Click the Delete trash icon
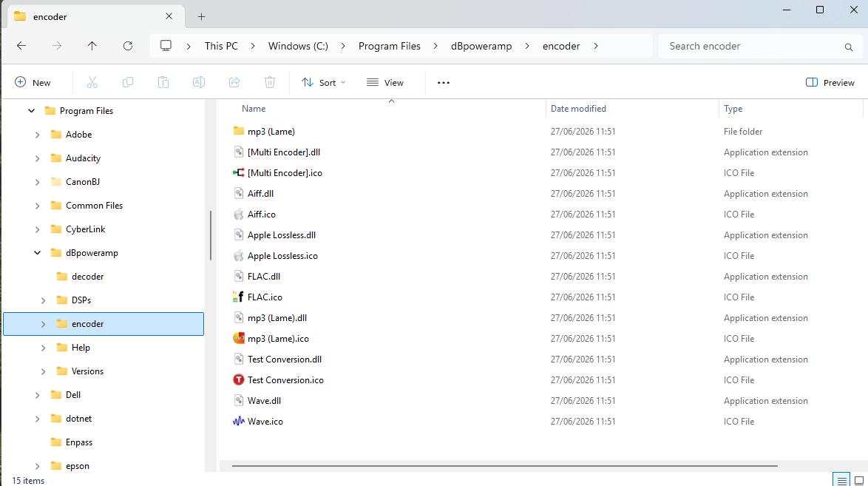The height and width of the screenshot is (486, 868). [x=270, y=83]
